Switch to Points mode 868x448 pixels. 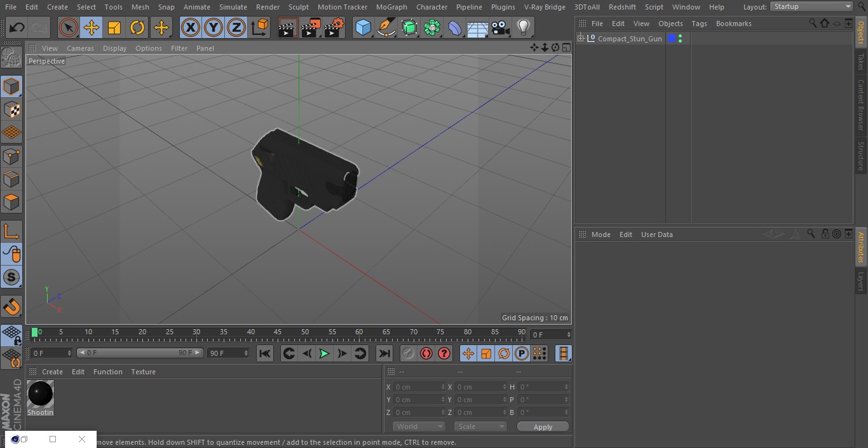point(11,156)
